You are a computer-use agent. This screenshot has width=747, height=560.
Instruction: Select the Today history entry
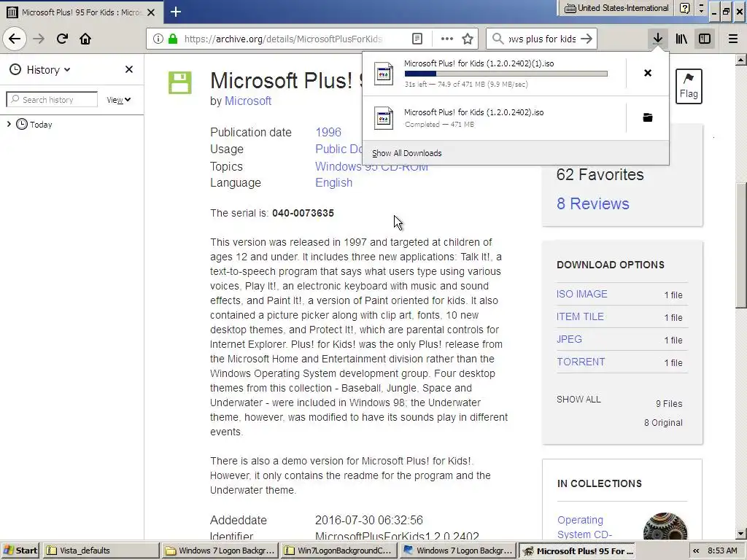coord(41,125)
